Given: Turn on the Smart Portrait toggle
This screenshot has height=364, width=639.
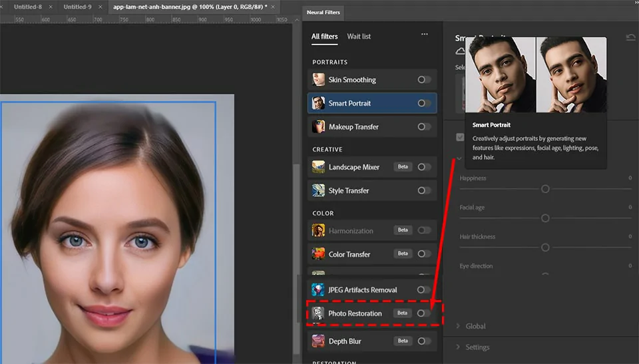Looking at the screenshot, I should (423, 103).
